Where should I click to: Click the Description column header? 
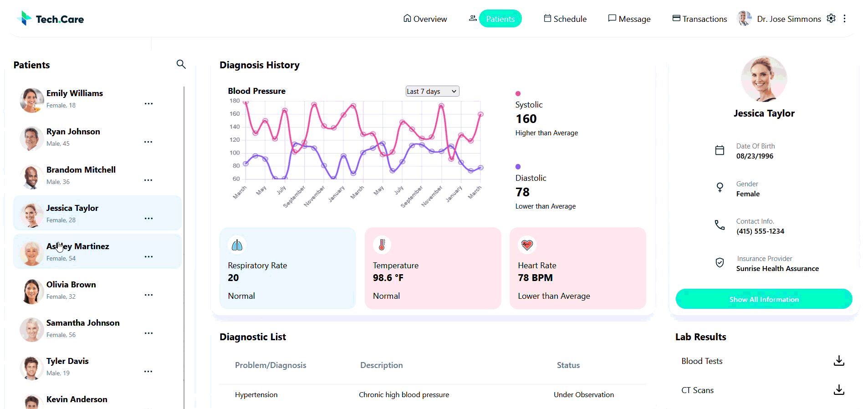coord(381,365)
